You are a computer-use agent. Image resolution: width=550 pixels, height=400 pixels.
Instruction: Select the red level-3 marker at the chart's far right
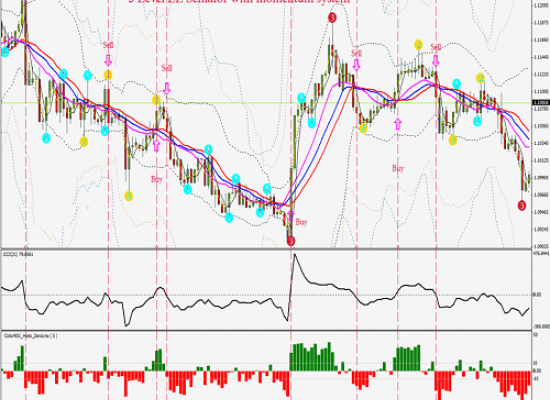click(522, 205)
